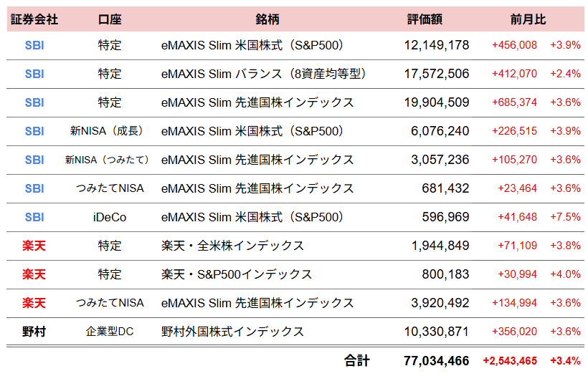
Task: Click the +134,994 monthly change value
Action: [517, 303]
